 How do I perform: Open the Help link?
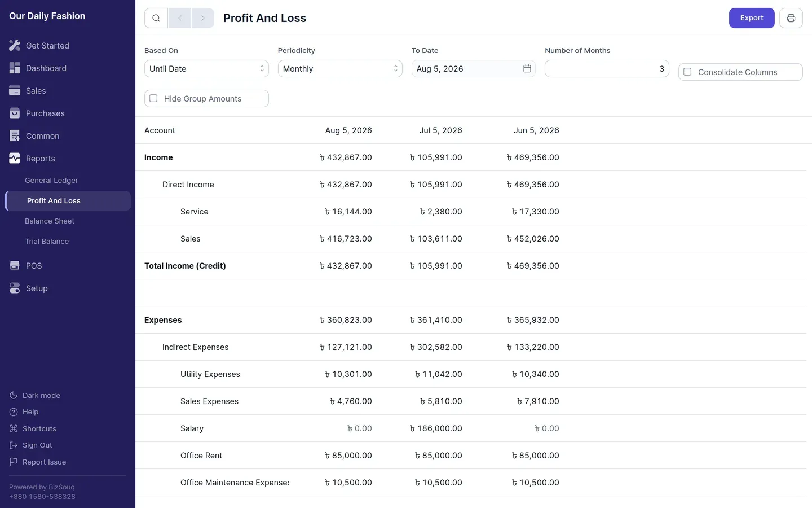30,412
